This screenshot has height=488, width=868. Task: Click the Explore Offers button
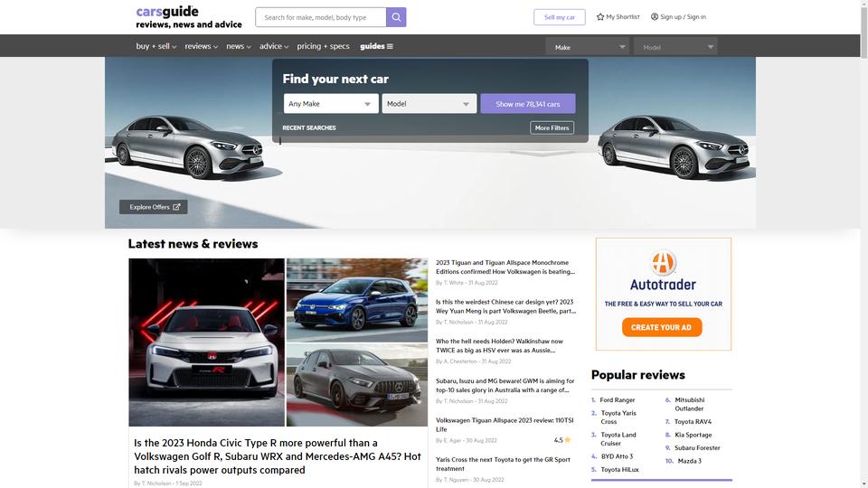tap(154, 207)
